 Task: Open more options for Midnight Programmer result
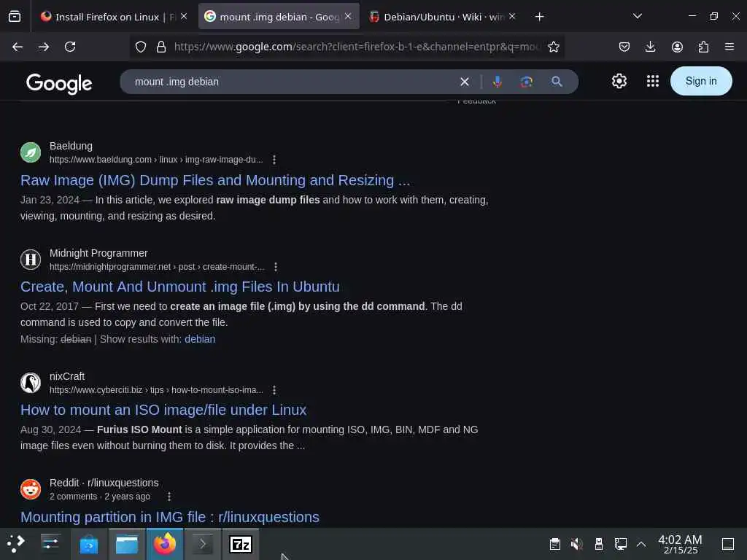point(275,267)
